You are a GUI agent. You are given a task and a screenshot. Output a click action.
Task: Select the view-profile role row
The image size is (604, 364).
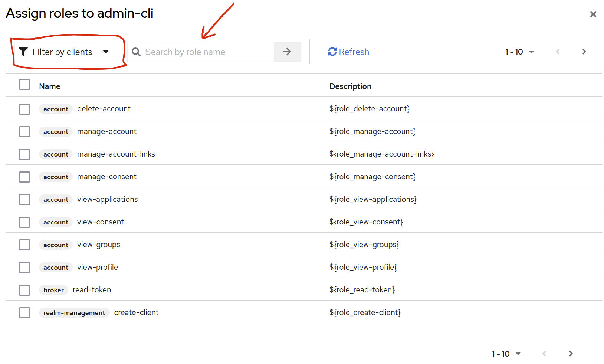[24, 268]
